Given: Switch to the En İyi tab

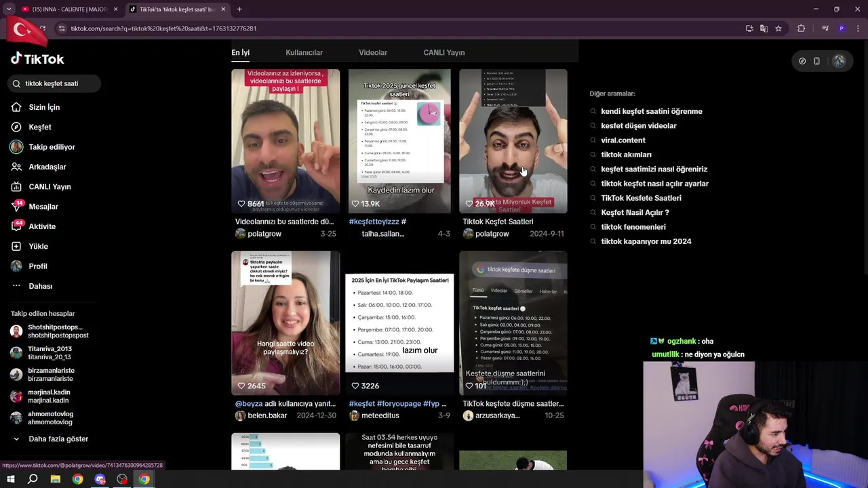Looking at the screenshot, I should (x=240, y=53).
